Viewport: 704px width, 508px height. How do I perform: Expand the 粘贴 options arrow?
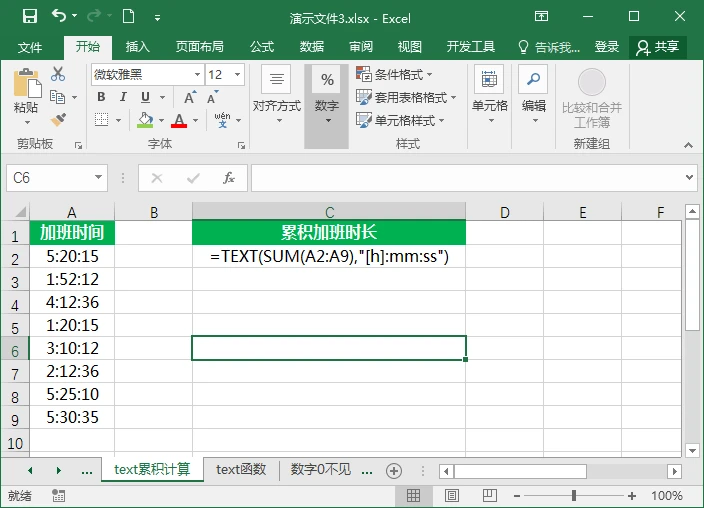pos(27,123)
